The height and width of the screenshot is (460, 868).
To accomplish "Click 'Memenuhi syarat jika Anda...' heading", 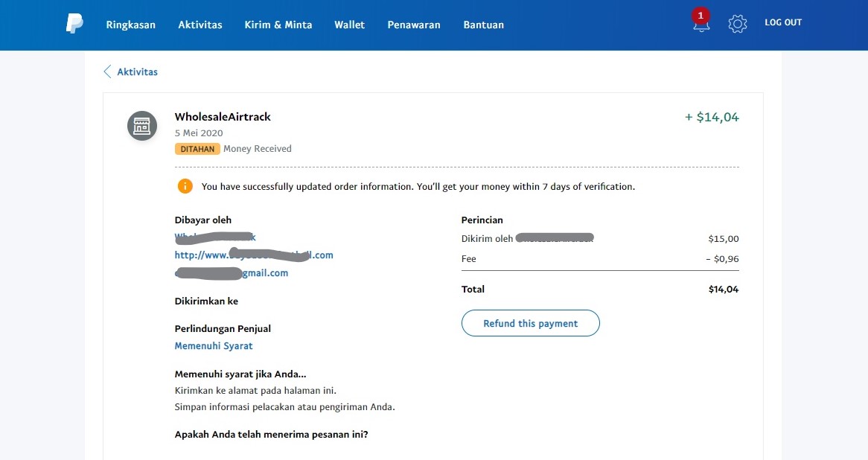I will click(x=240, y=374).
